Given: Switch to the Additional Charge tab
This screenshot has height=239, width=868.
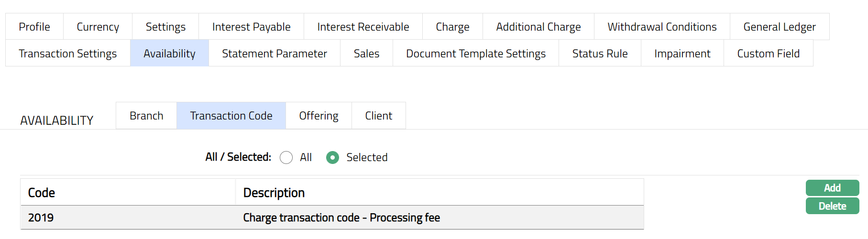Looking at the screenshot, I should click(538, 27).
